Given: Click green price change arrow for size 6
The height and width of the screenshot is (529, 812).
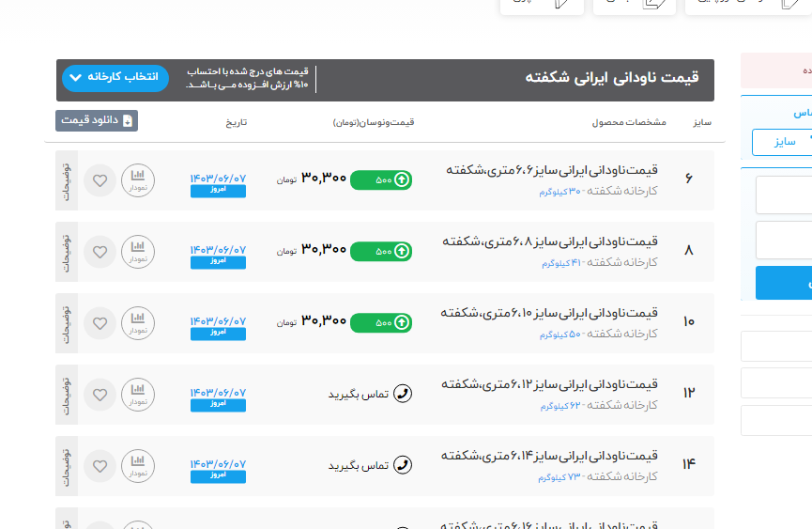Looking at the screenshot, I should point(402,179).
